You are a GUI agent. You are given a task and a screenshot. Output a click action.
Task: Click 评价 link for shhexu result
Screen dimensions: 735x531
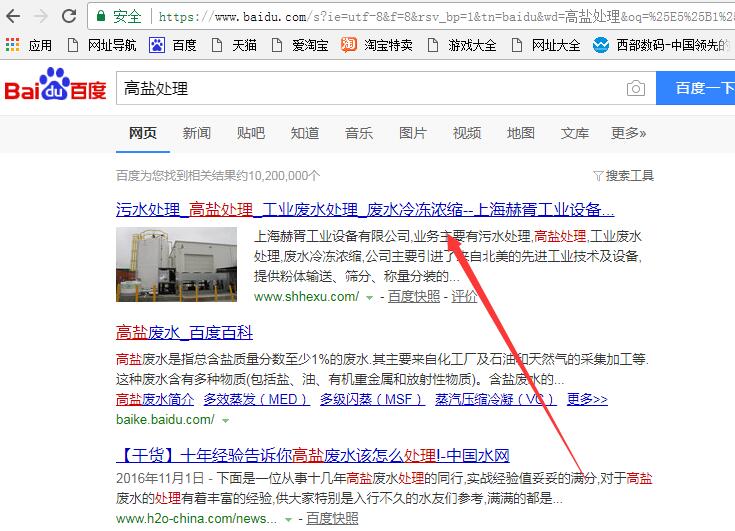coord(465,296)
